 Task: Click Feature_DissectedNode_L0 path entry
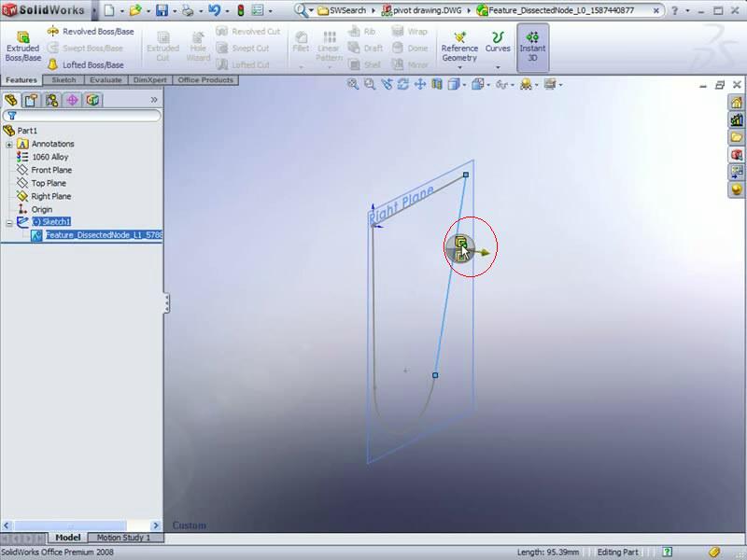pos(556,10)
